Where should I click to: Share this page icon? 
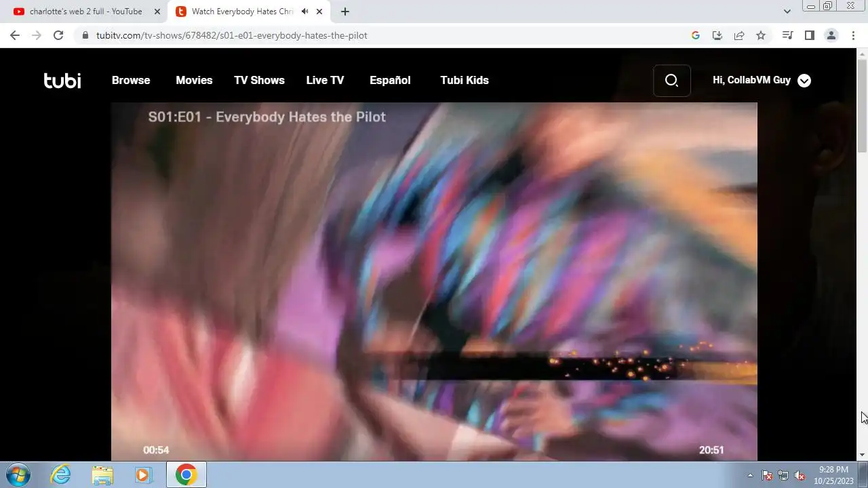[x=739, y=35]
